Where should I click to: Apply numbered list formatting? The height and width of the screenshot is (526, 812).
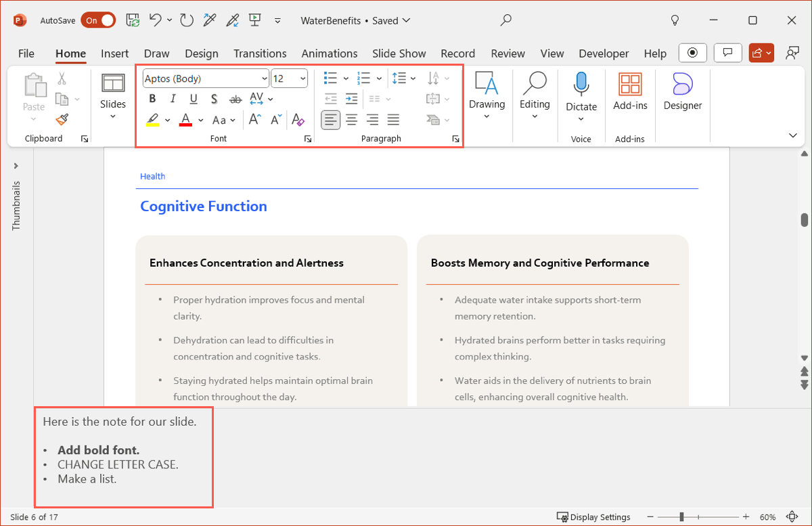click(364, 79)
